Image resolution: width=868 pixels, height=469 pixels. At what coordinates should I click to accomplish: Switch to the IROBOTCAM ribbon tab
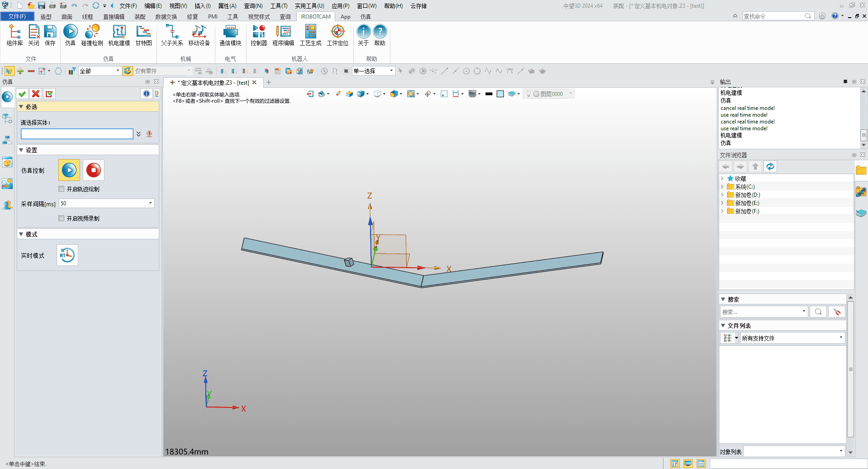pos(316,17)
